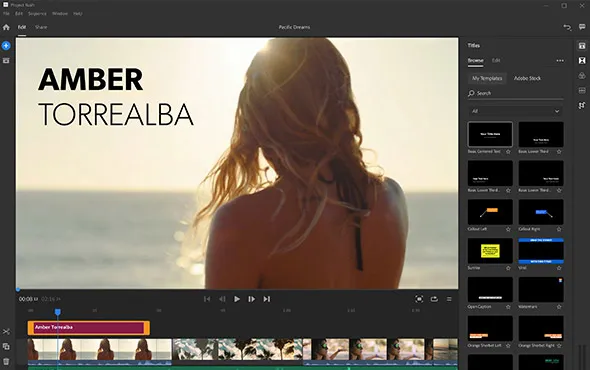Image resolution: width=590 pixels, height=370 pixels.
Task: Expand the All category dropdown
Action: point(515,111)
